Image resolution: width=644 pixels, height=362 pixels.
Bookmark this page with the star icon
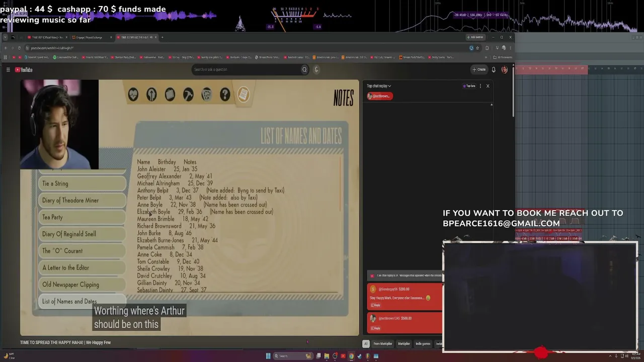pyautogui.click(x=477, y=48)
